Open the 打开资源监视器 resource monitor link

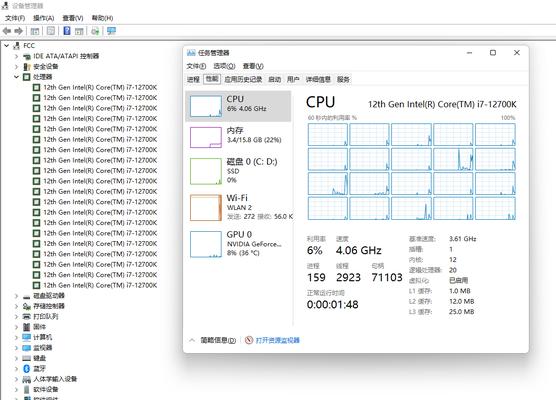[278, 340]
